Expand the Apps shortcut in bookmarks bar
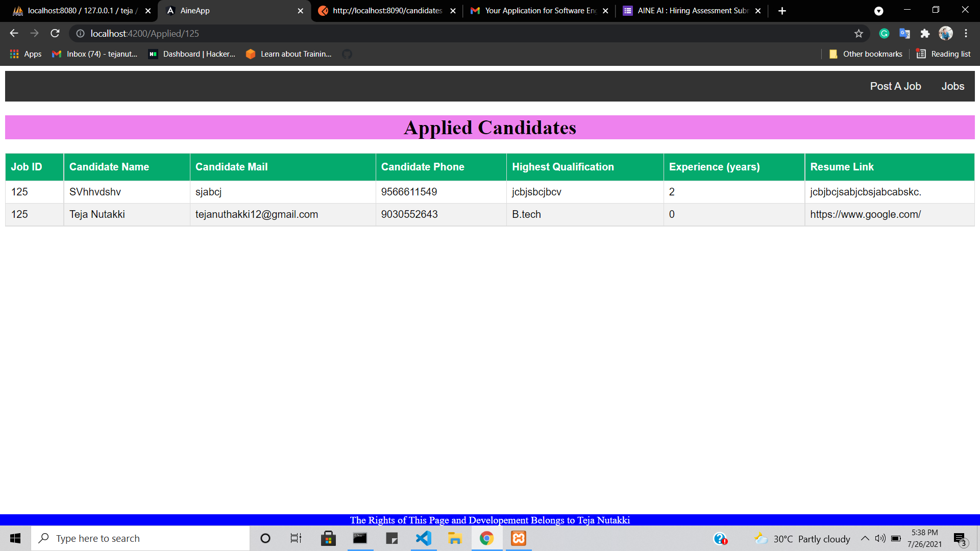The width and height of the screenshot is (980, 551). (25, 54)
